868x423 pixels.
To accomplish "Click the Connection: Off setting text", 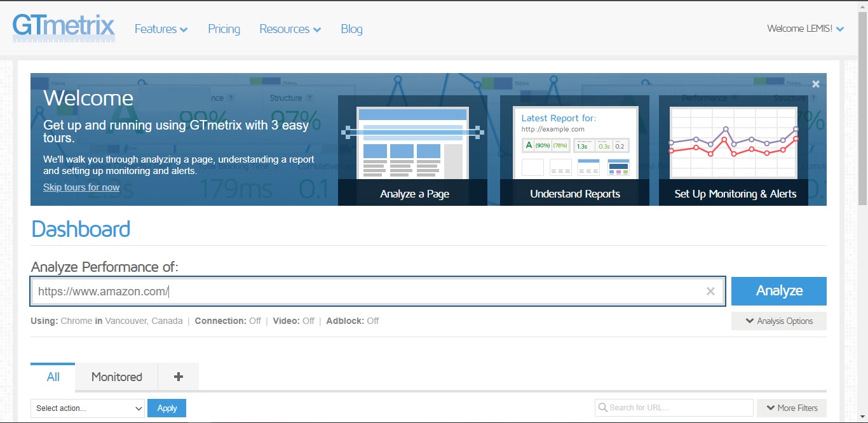I will point(228,321).
